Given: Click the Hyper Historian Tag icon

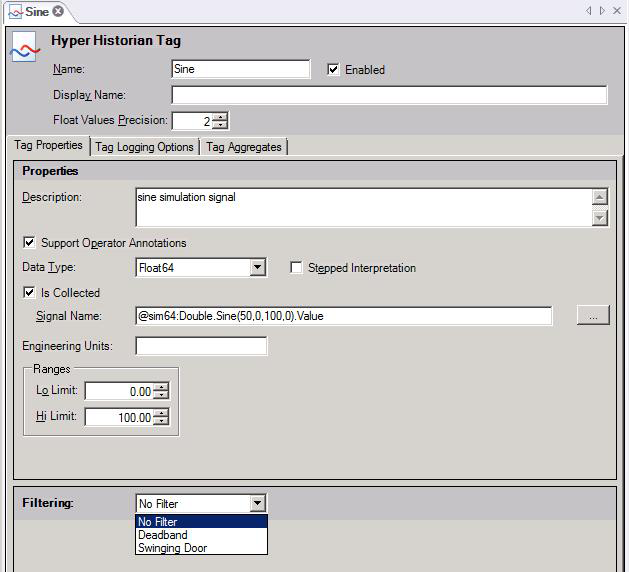Looking at the screenshot, I should [24, 48].
